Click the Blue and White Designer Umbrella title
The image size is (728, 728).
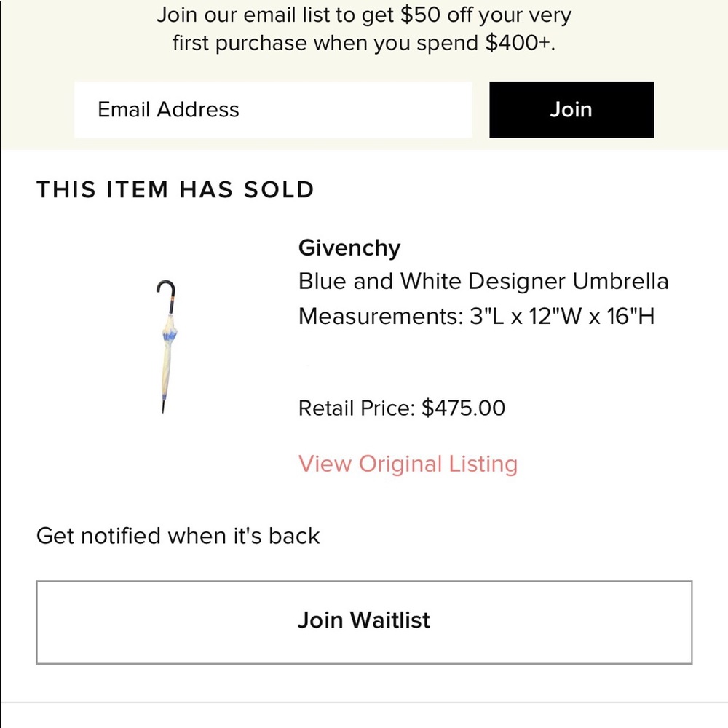point(483,281)
